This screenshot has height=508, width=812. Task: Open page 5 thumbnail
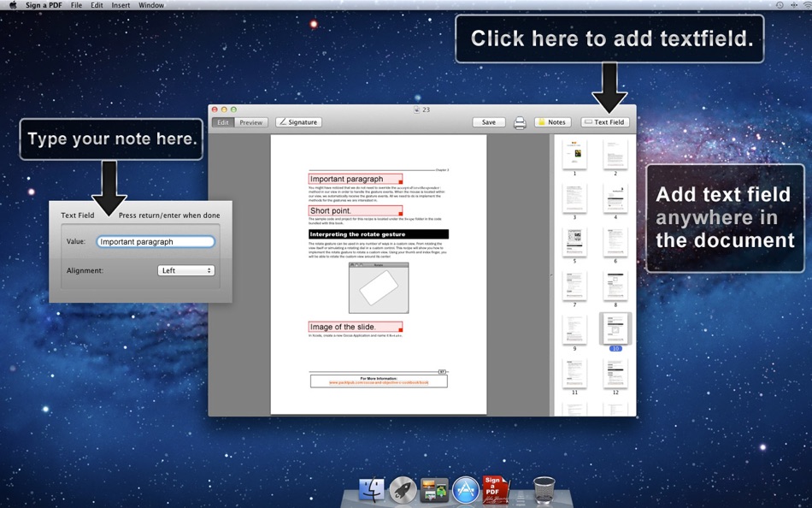[x=575, y=241]
